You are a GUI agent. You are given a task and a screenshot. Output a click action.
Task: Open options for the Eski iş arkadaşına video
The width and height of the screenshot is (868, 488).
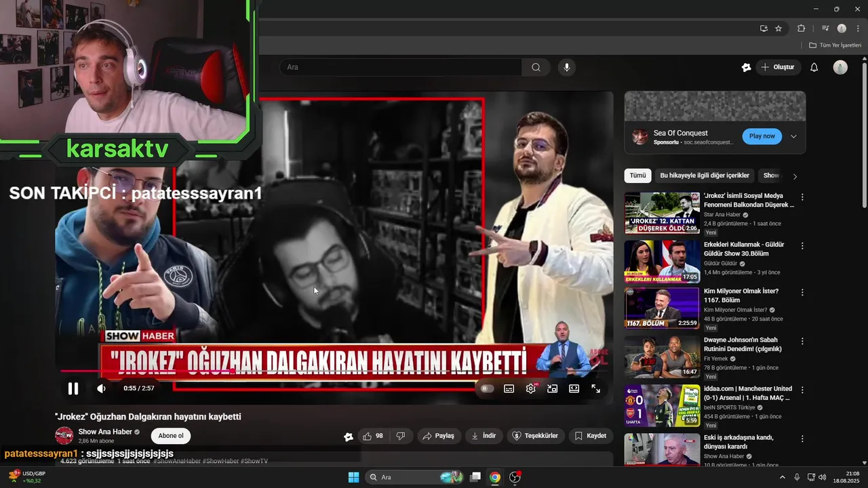click(802, 439)
